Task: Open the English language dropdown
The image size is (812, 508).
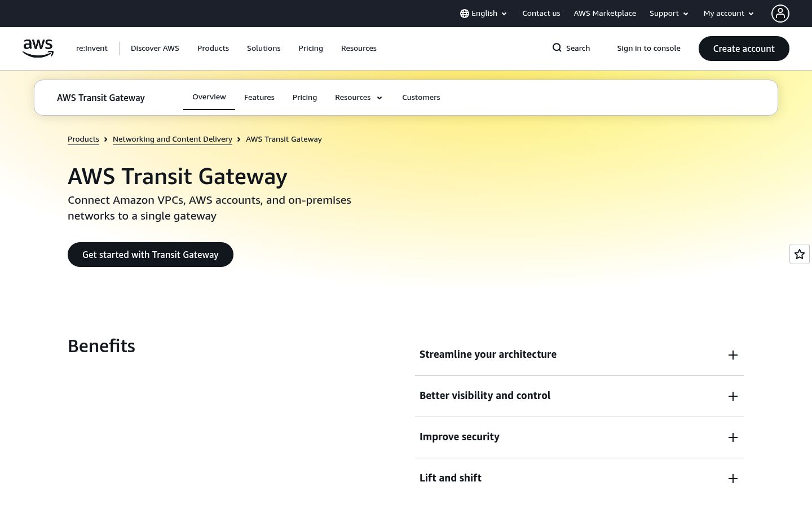Action: click(484, 14)
